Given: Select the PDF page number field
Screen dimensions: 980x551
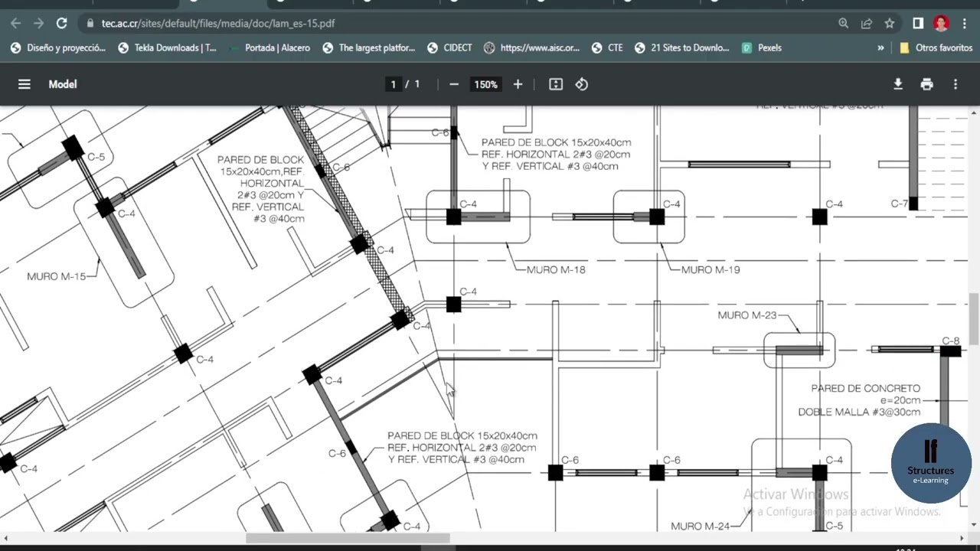Looking at the screenshot, I should tap(394, 84).
